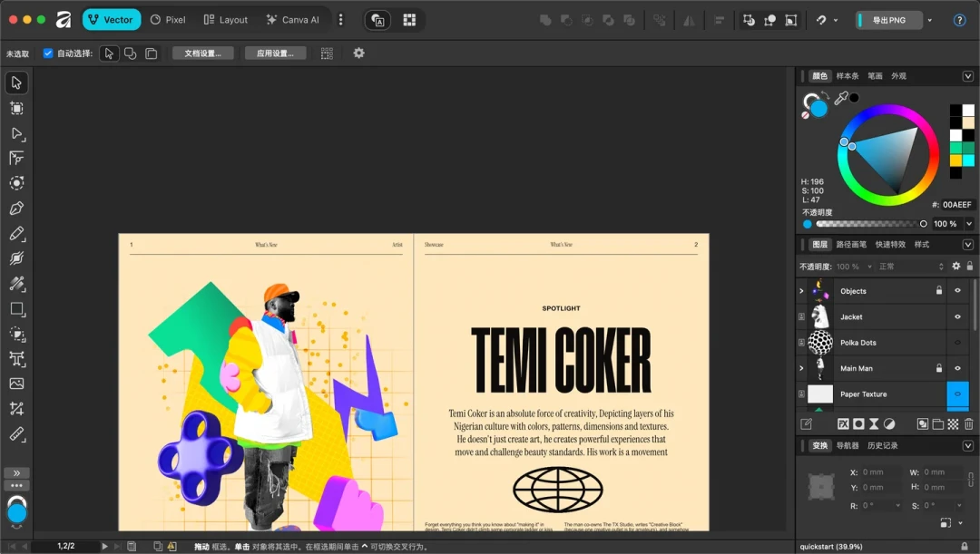Open the Layers panel options menu
Screen dimensions: 980x554
click(967, 244)
